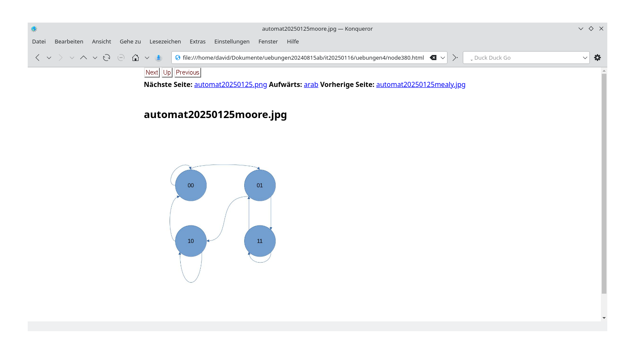Click the globe icon in the address bar
This screenshot has height=364, width=635.
[177, 58]
